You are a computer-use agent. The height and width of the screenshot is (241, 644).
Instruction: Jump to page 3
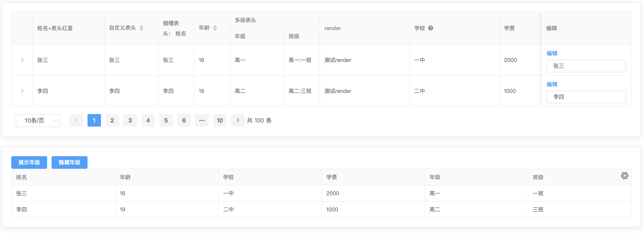pyautogui.click(x=130, y=120)
